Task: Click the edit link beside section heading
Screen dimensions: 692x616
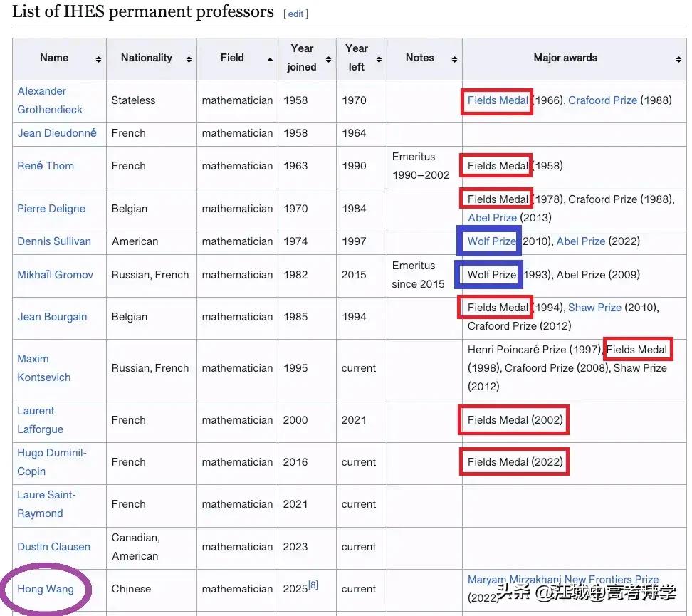Action: [295, 14]
